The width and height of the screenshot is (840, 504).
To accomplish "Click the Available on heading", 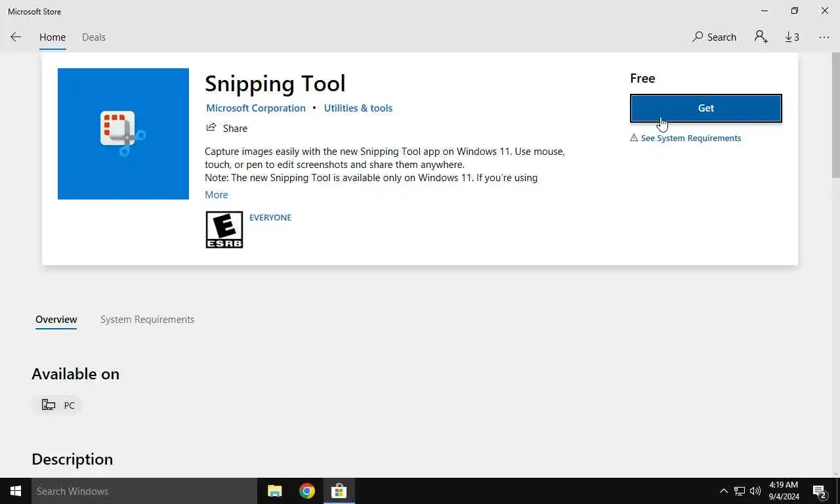I will click(x=75, y=374).
